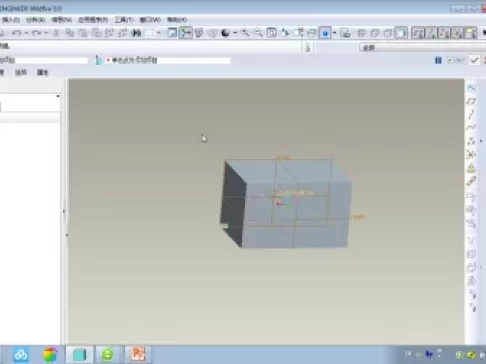Toggle datum axes display on toolbar

pos(431,33)
